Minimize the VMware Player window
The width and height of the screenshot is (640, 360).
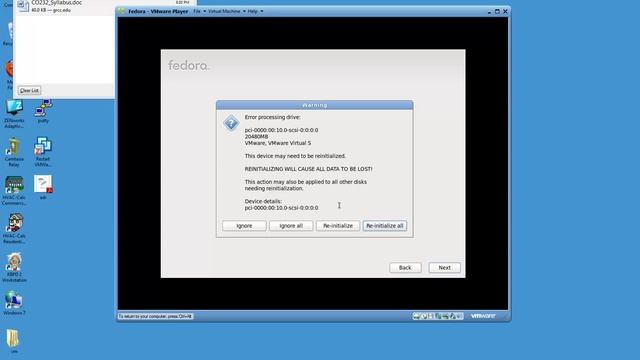[489, 11]
